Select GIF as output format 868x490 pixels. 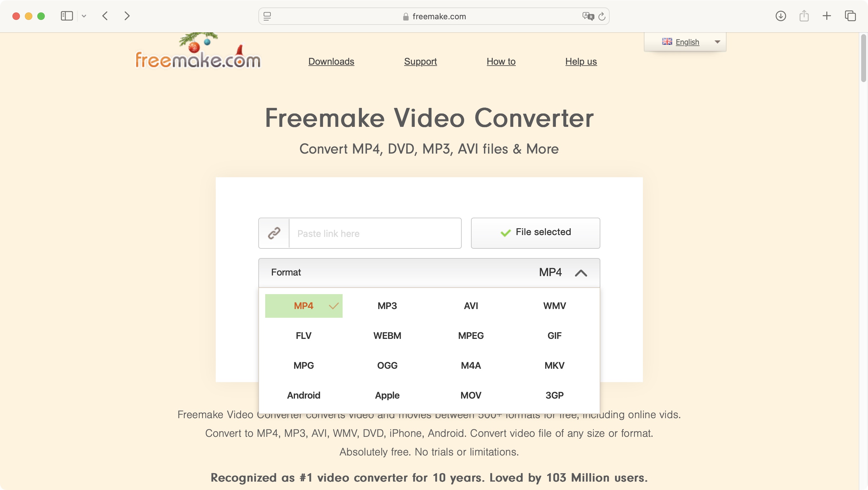pos(554,335)
